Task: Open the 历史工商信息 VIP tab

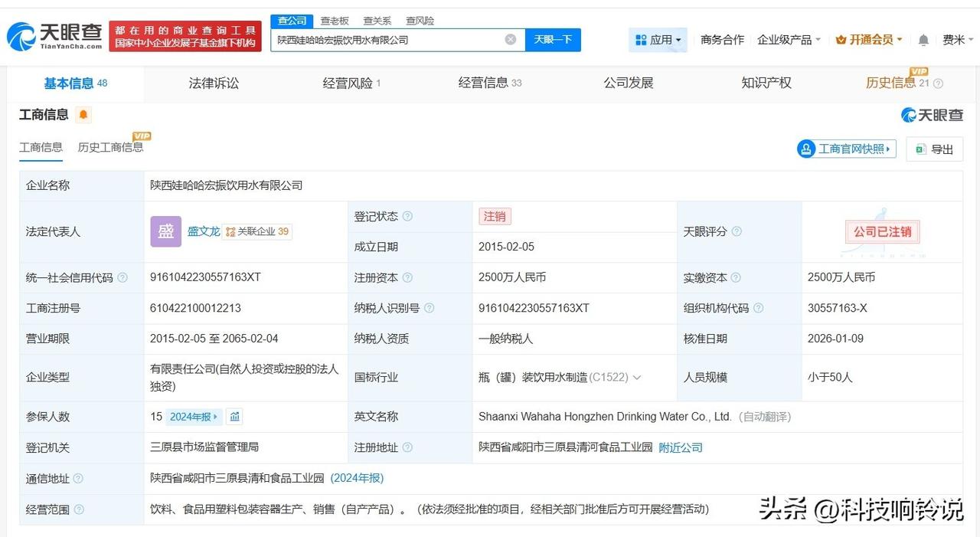Action: coord(109,147)
